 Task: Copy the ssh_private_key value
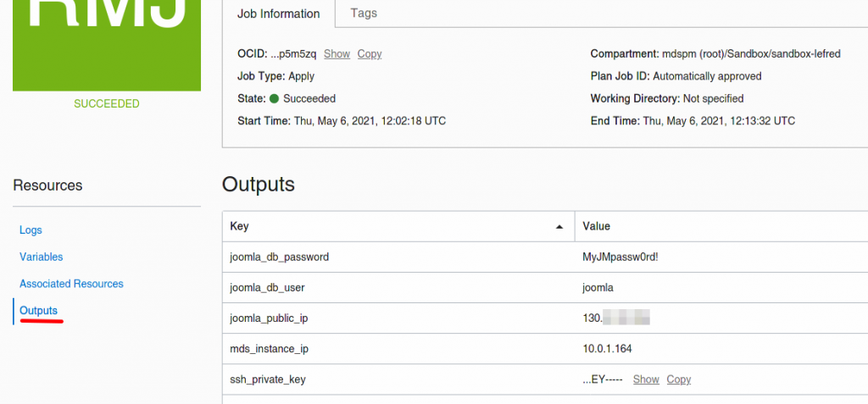[x=679, y=379]
